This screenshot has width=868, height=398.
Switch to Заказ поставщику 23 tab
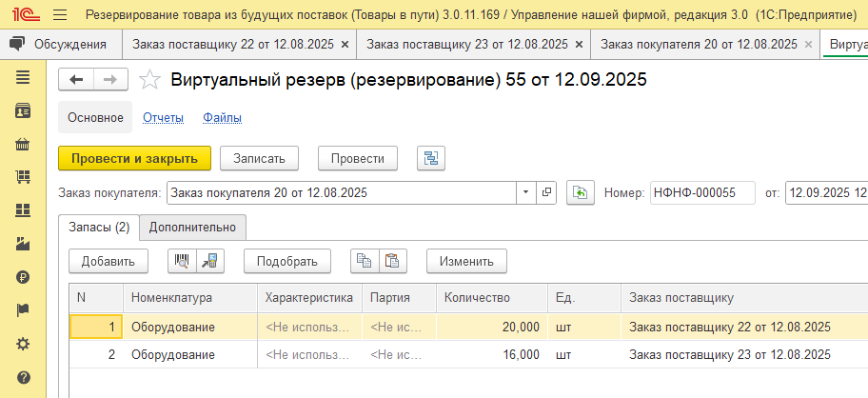pos(466,45)
